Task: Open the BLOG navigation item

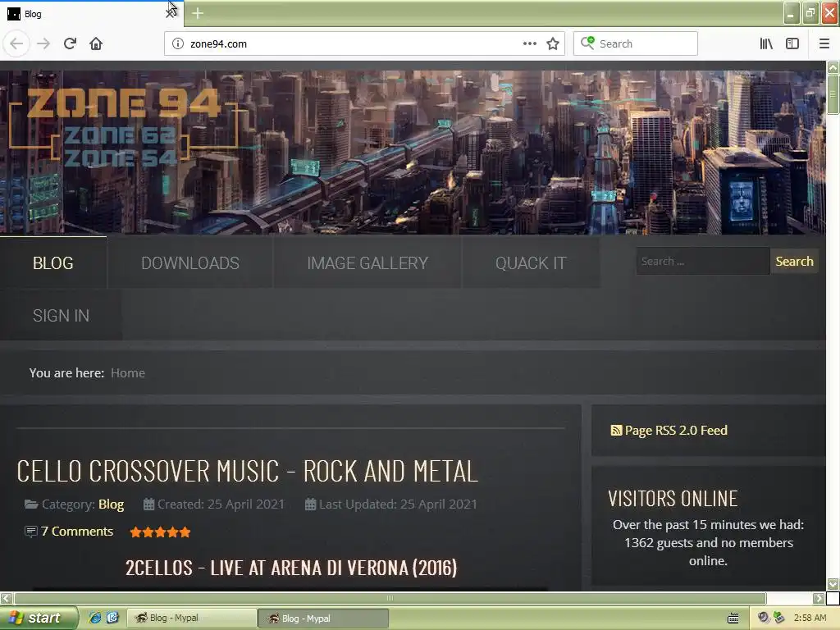Action: pyautogui.click(x=53, y=263)
